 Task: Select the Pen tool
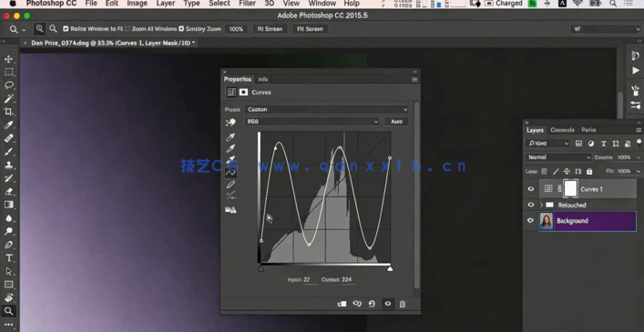(x=8, y=245)
